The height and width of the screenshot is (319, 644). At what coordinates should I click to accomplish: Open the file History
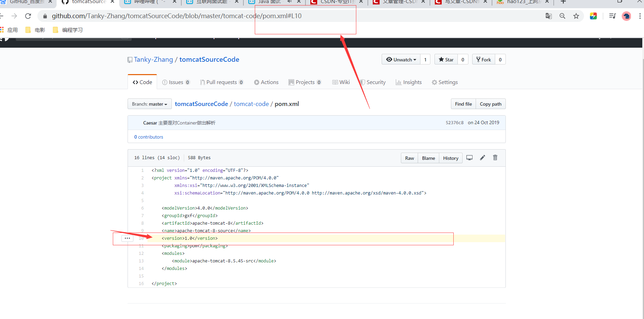click(x=451, y=158)
